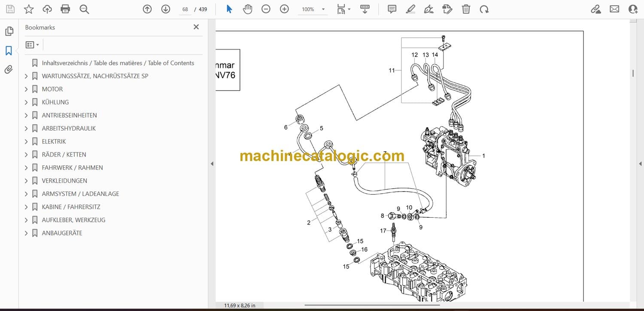Expand the ELEKTRIK bookmark
644x311 pixels.
coord(26,142)
